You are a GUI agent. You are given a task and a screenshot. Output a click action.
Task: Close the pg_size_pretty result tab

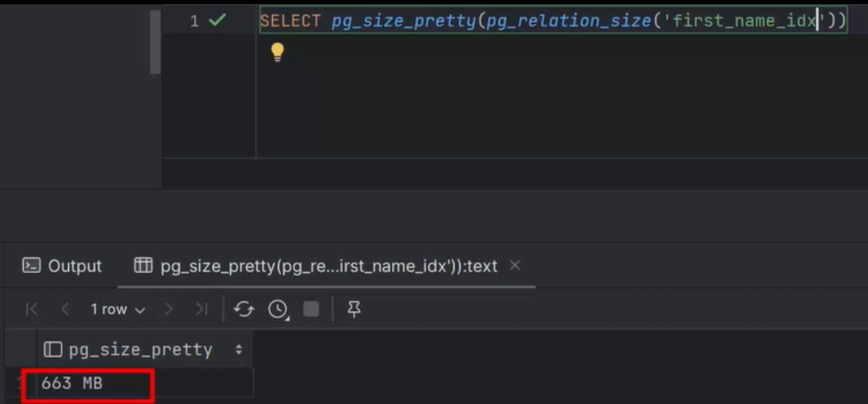pos(515,265)
